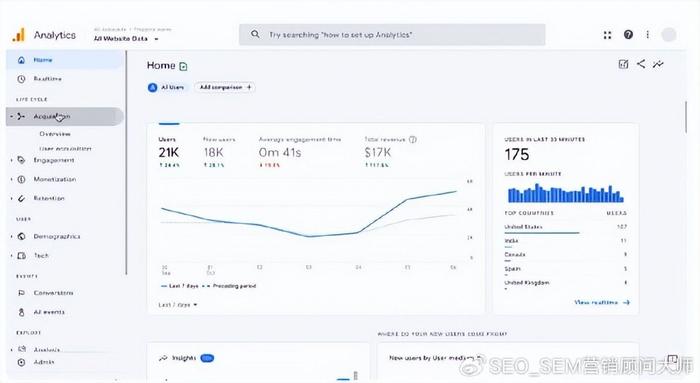700x383 pixels.
Task: Follow the View realtime link
Action: (602, 302)
